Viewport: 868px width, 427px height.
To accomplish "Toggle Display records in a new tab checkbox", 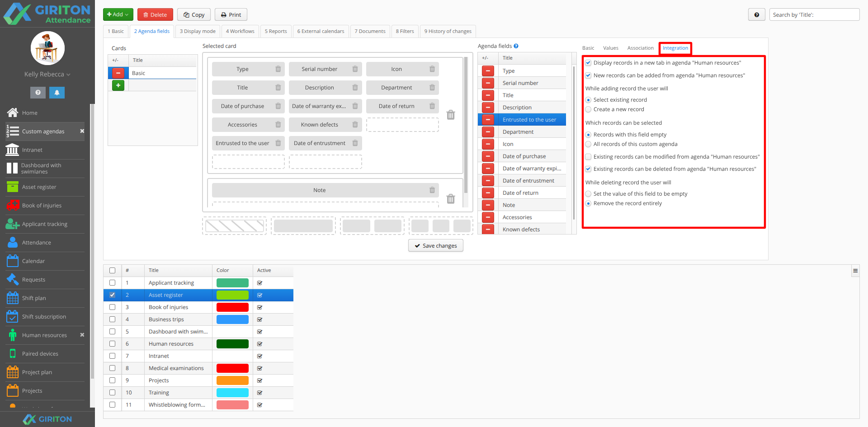I will [588, 63].
